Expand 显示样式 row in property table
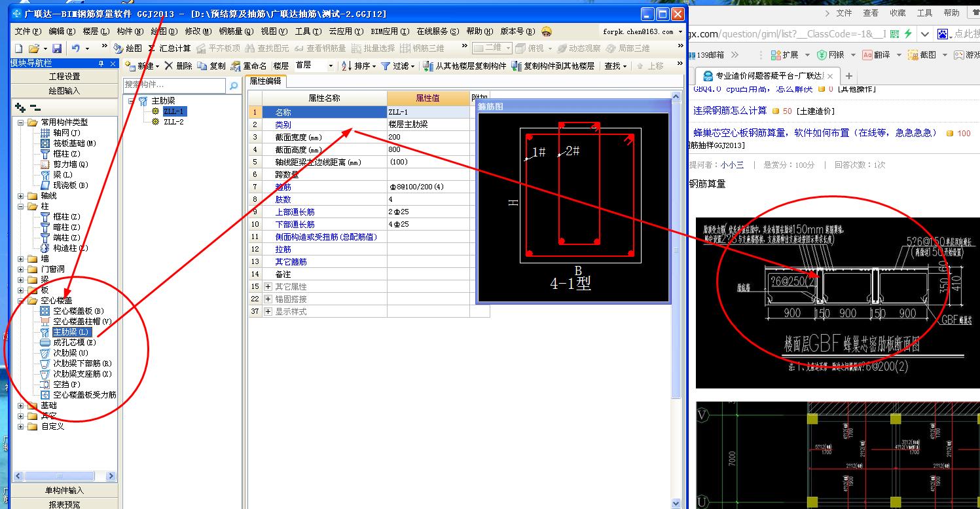 coord(268,312)
